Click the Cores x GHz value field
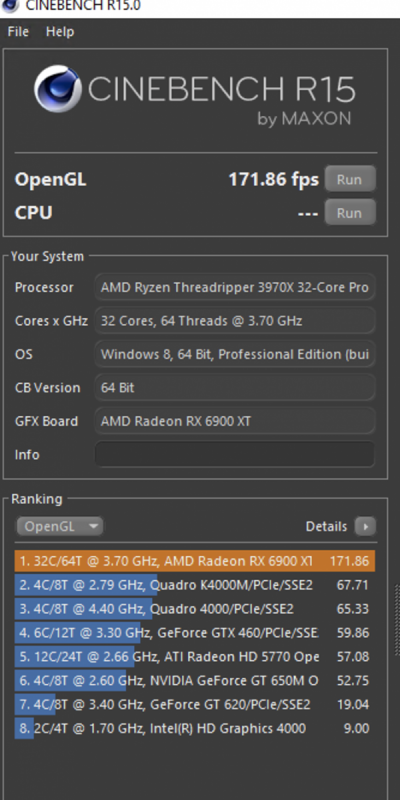Screen dimensions: 400x800 pyautogui.click(x=235, y=320)
